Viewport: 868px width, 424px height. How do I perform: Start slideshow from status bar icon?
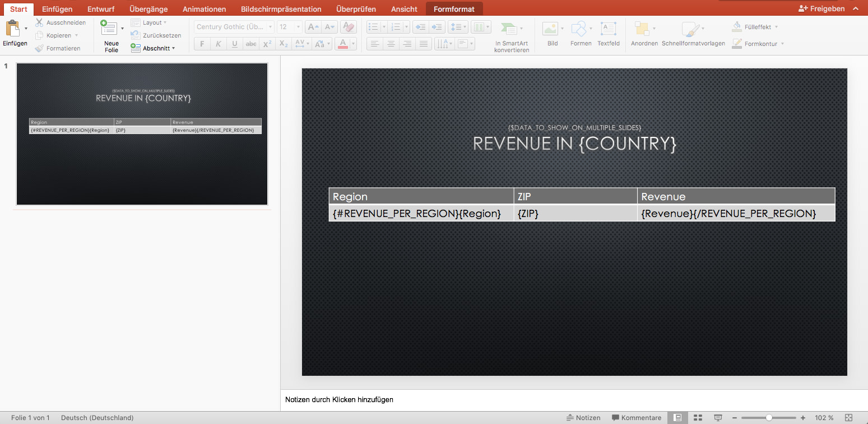pos(718,418)
